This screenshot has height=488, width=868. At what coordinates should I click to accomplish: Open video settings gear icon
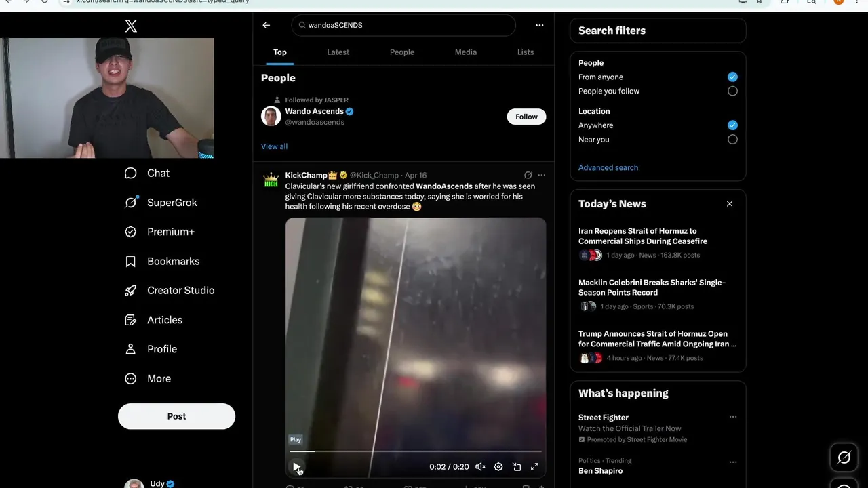point(498,466)
